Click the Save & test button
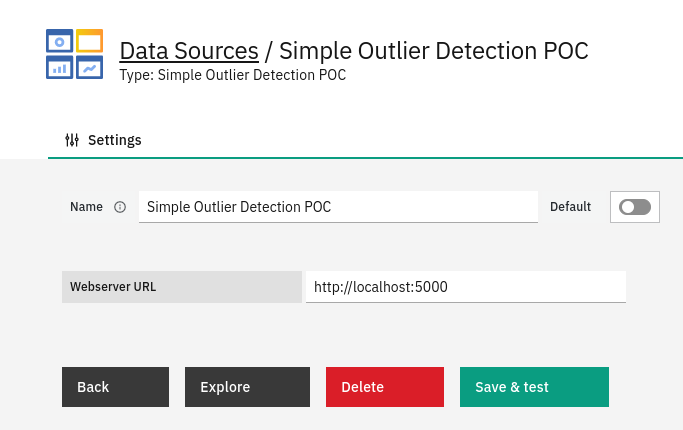Image resolution: width=683 pixels, height=430 pixels. coord(534,387)
